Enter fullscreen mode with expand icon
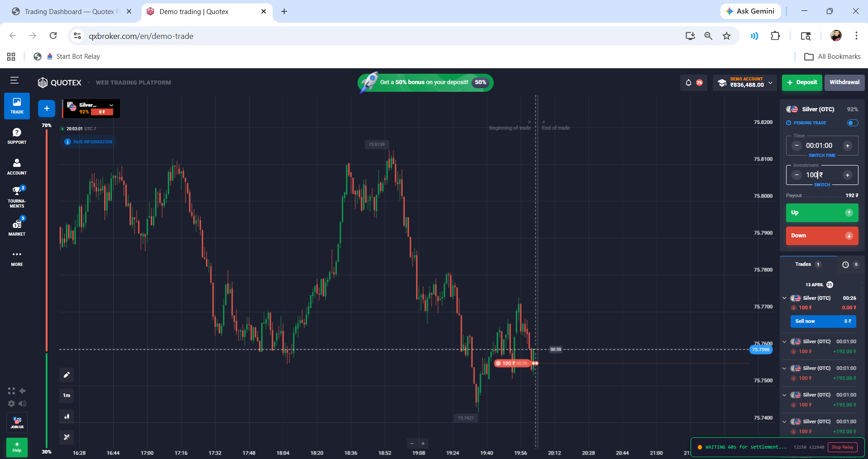The width and height of the screenshot is (868, 459). pyautogui.click(x=11, y=391)
